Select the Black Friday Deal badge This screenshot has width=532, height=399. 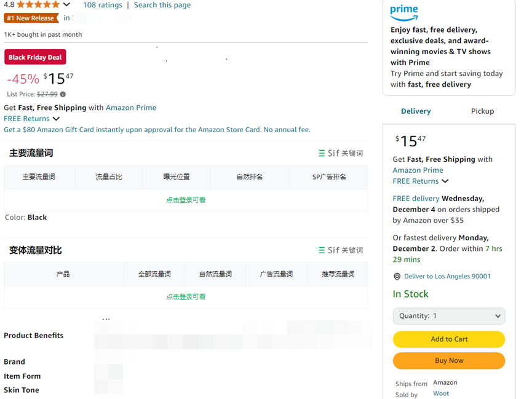coord(35,57)
